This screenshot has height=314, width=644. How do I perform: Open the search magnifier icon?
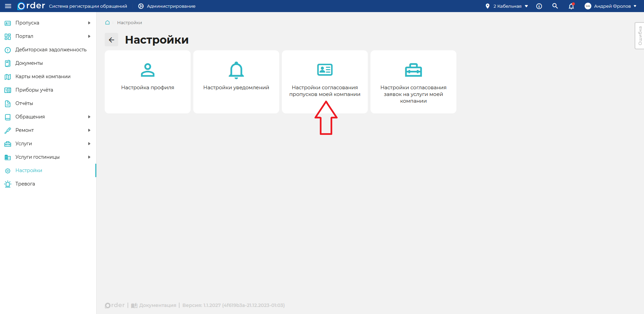(555, 6)
